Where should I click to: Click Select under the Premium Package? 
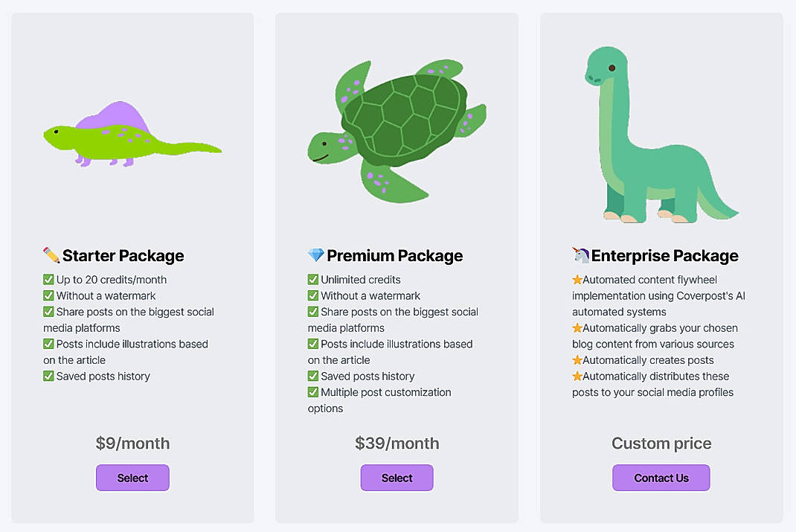coord(397,478)
